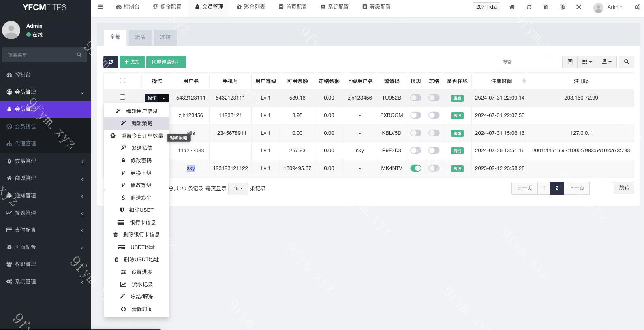Choose 修改密码 menu entry
The height and width of the screenshot is (330, 644).
click(137, 161)
